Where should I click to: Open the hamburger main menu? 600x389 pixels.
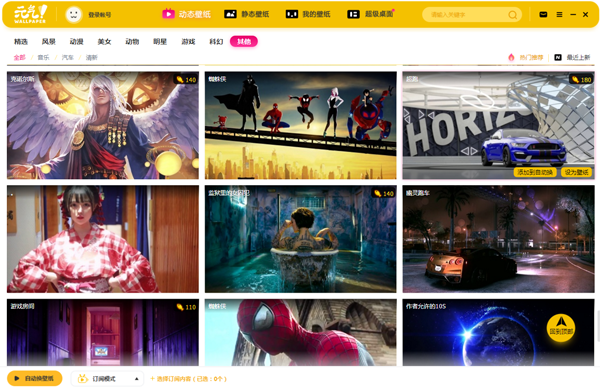coord(559,15)
